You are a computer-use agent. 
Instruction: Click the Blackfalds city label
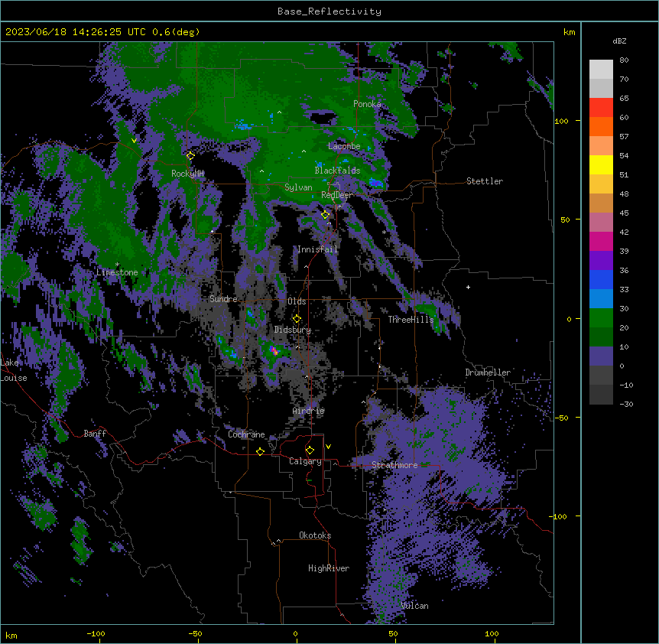click(337, 171)
